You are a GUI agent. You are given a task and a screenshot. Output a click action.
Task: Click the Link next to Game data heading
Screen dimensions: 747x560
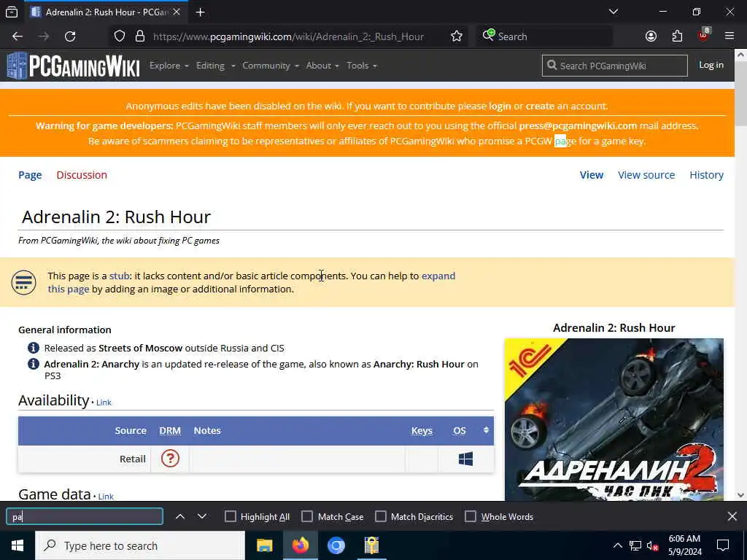tap(106, 497)
